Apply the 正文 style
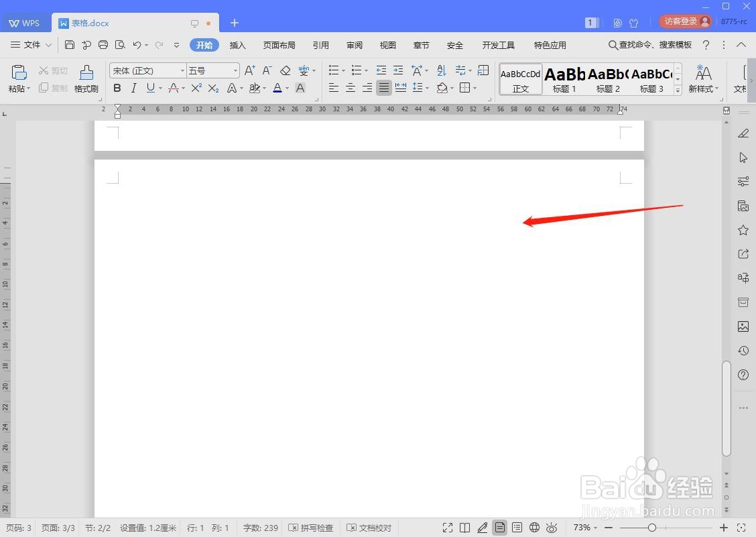The image size is (756, 537). (521, 79)
